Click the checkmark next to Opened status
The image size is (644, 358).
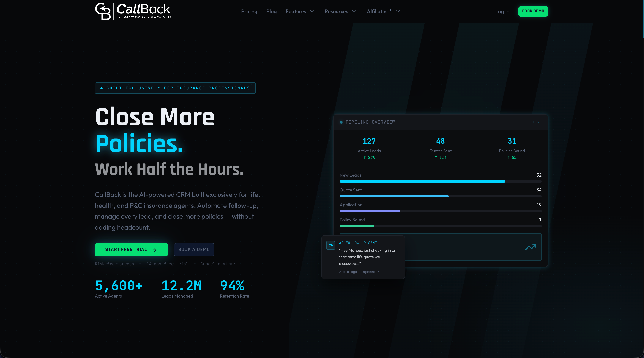click(378, 272)
